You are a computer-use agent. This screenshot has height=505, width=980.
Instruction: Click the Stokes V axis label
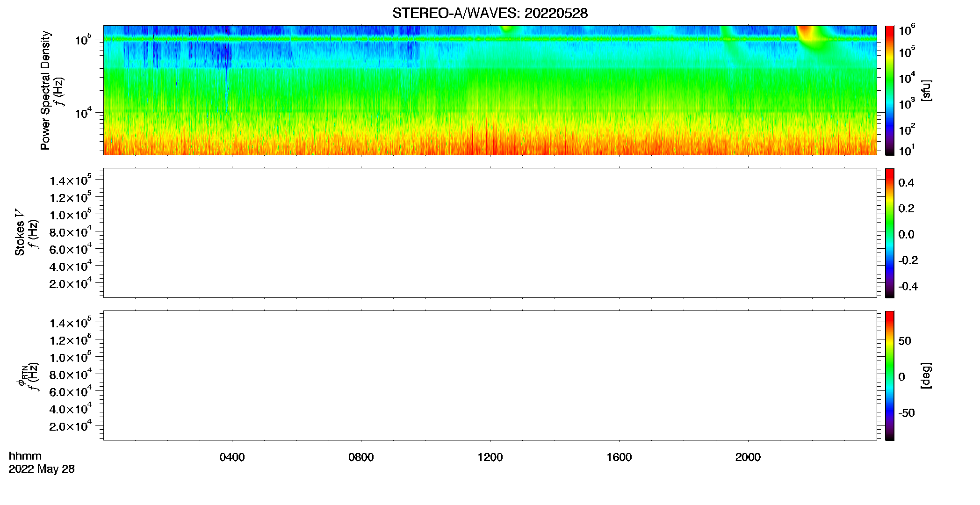point(20,232)
